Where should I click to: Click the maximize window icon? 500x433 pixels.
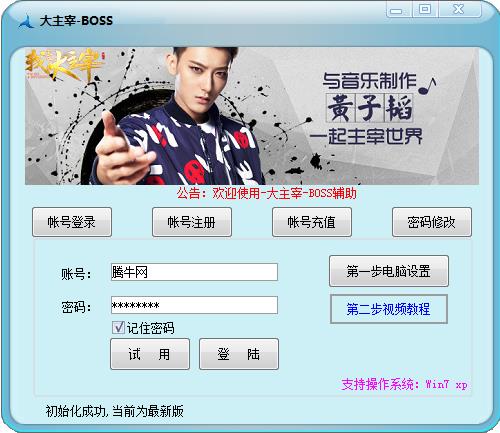[425, 9]
